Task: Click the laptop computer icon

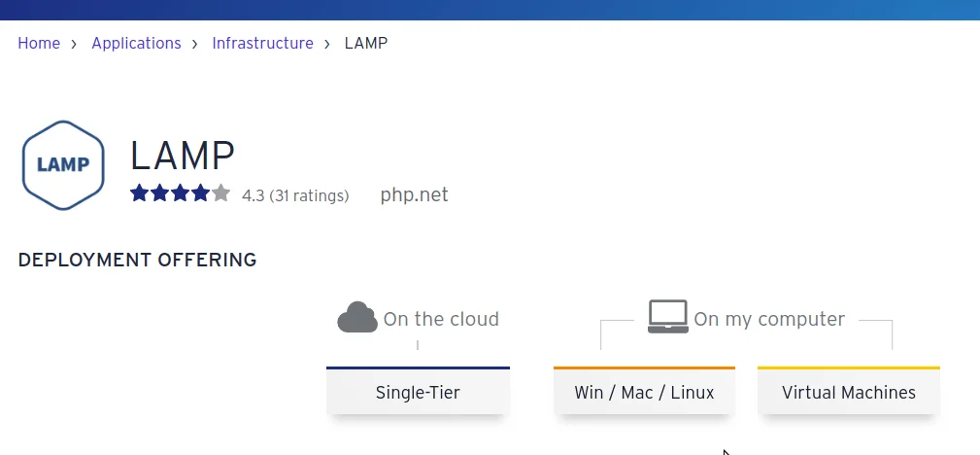Action: (668, 317)
